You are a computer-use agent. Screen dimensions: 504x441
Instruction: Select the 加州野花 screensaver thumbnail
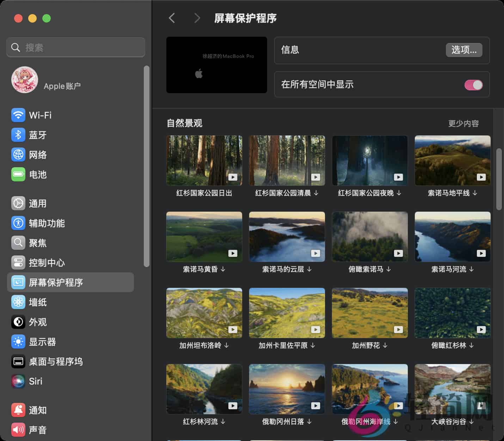click(x=369, y=313)
